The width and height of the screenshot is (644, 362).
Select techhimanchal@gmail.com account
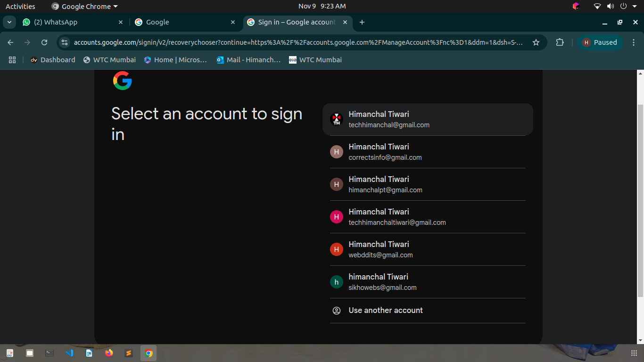(428, 119)
